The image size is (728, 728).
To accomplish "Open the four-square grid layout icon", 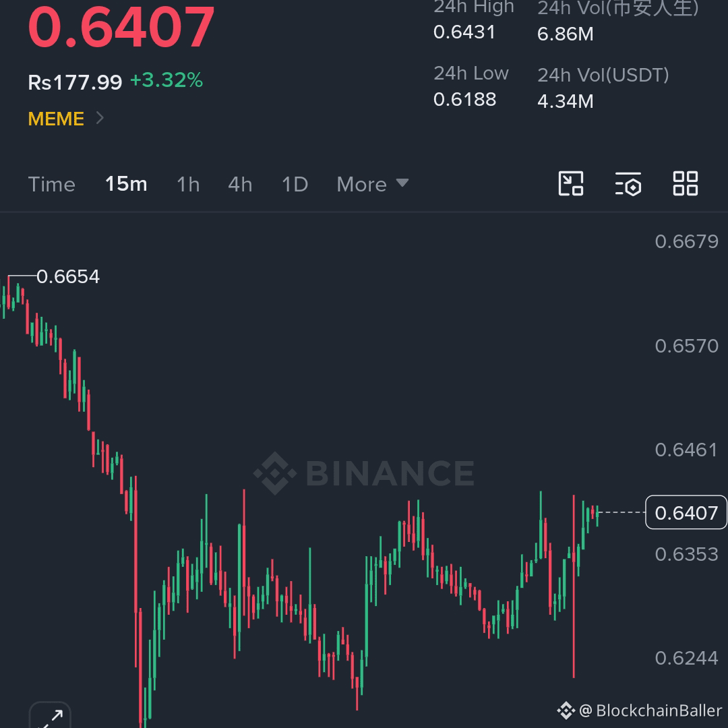I will pos(686,183).
